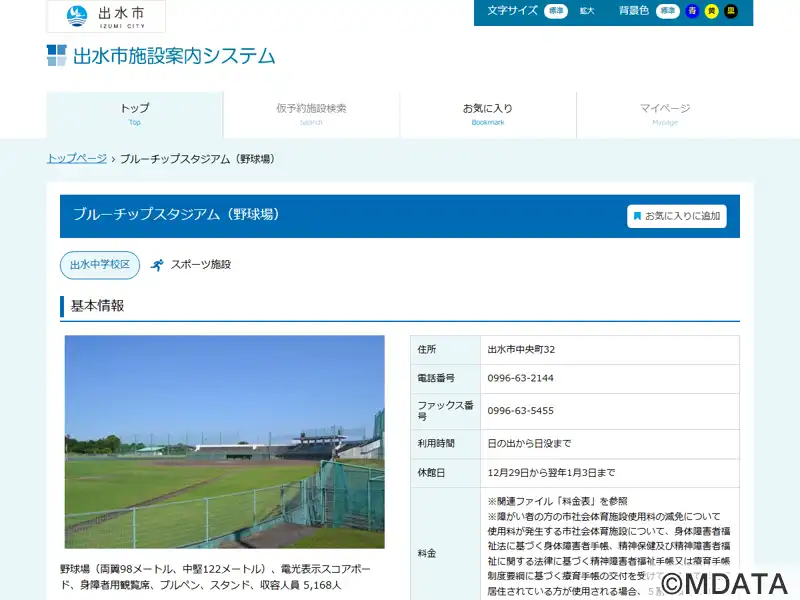Choose the yellow 黄 background color
Image resolution: width=800 pixels, height=600 pixels.
pyautogui.click(x=711, y=11)
